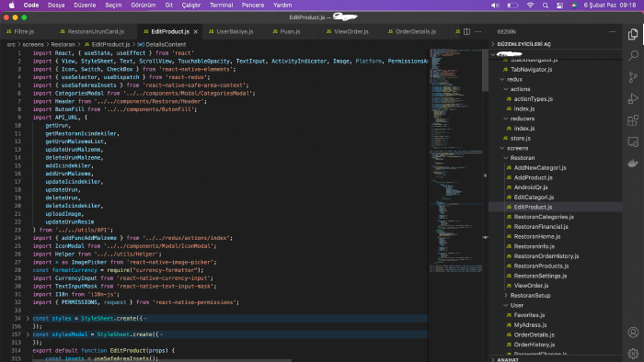Open macOS Control Center icon
Screen dimensions: 644x362
pyautogui.click(x=559, y=6)
